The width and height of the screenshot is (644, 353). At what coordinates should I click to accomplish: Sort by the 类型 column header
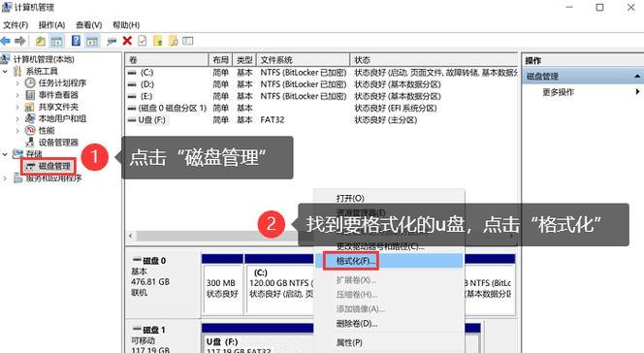[x=244, y=60]
